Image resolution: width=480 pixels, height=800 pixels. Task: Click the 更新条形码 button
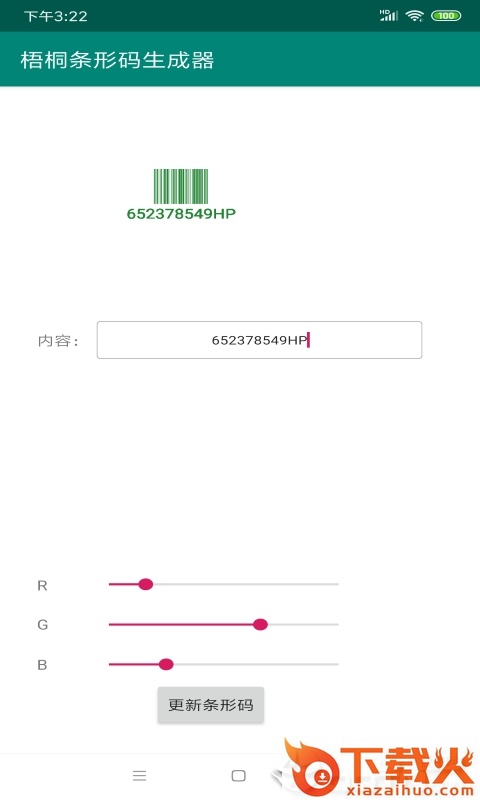click(211, 705)
